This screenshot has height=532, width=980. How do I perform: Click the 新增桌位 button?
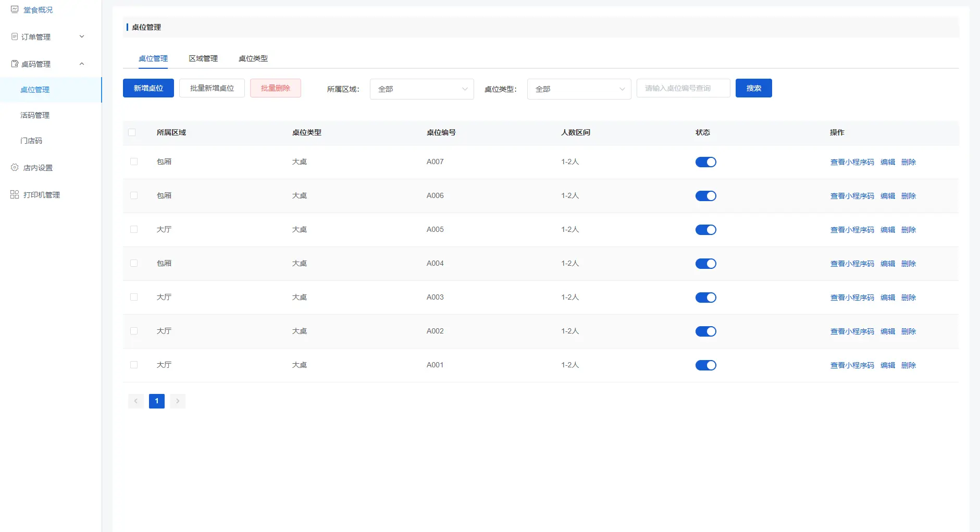tap(148, 88)
